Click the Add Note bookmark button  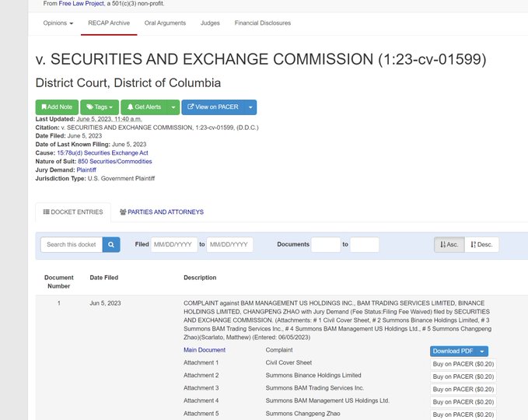tap(57, 107)
